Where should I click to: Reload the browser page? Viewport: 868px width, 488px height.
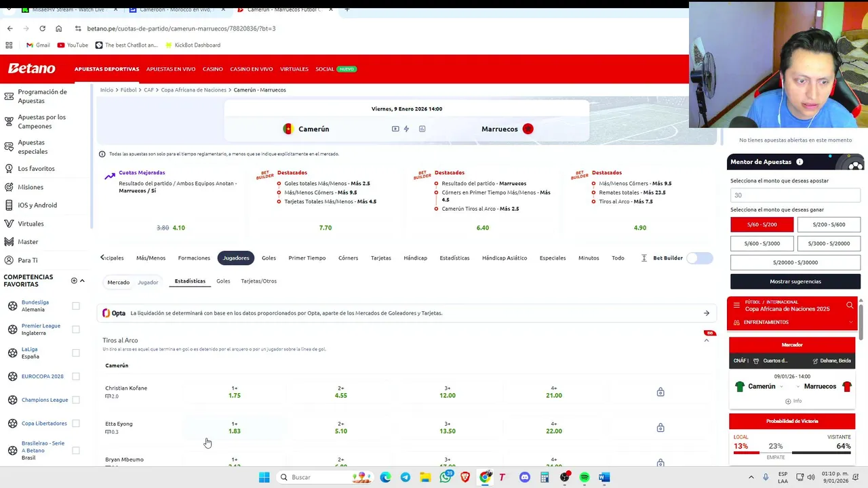click(42, 28)
